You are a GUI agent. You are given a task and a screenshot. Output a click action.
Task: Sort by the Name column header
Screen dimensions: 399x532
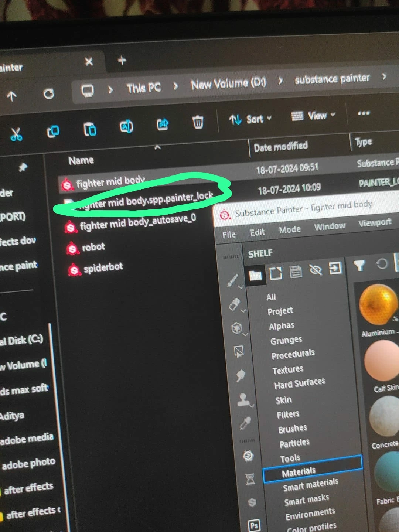81,160
